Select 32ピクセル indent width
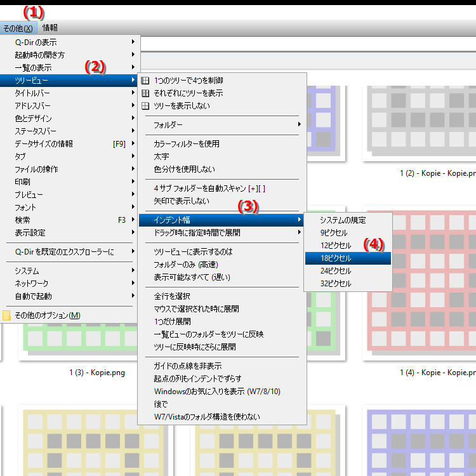This screenshot has width=476, height=476. coord(348,284)
